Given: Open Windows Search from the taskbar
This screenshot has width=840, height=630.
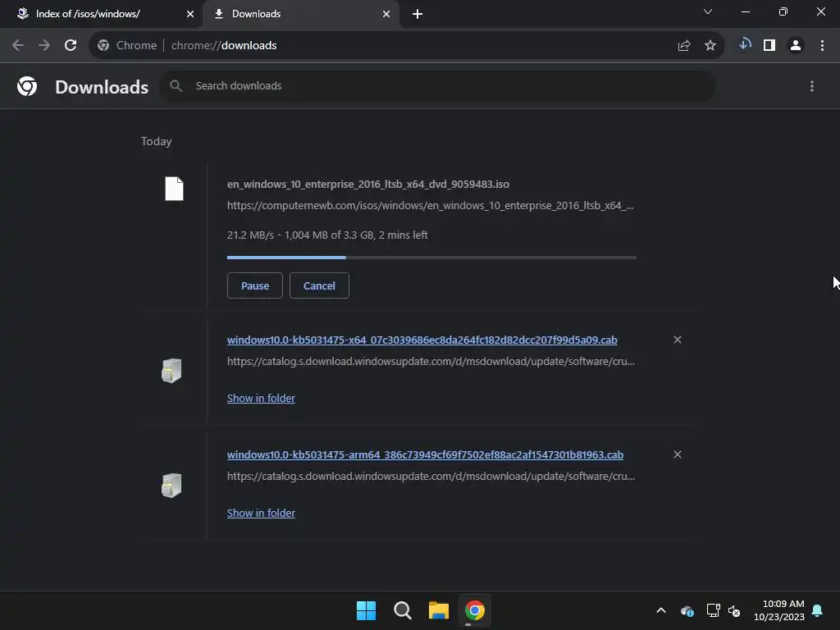Looking at the screenshot, I should 402,610.
